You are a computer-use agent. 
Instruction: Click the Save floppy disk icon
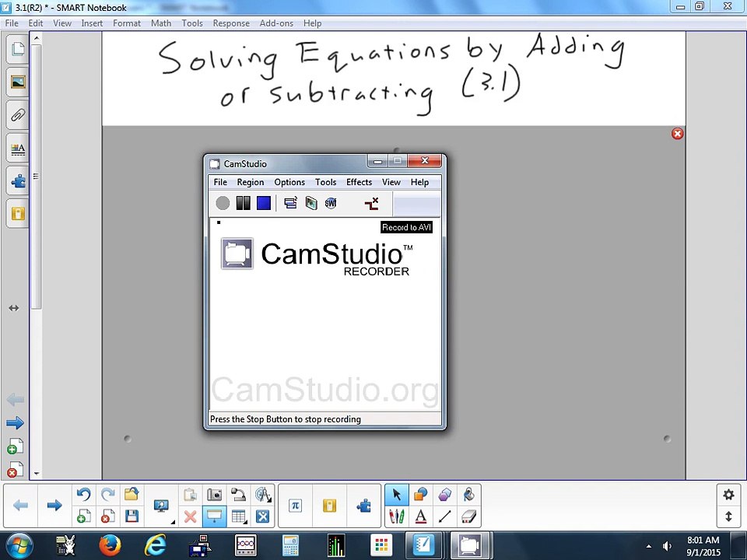point(132,516)
